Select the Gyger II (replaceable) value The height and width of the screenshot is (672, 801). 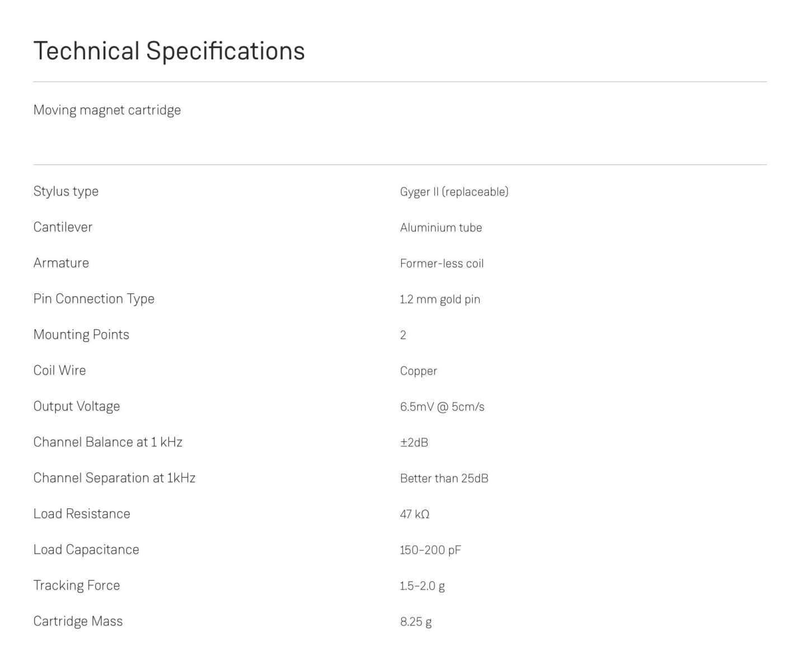click(454, 192)
